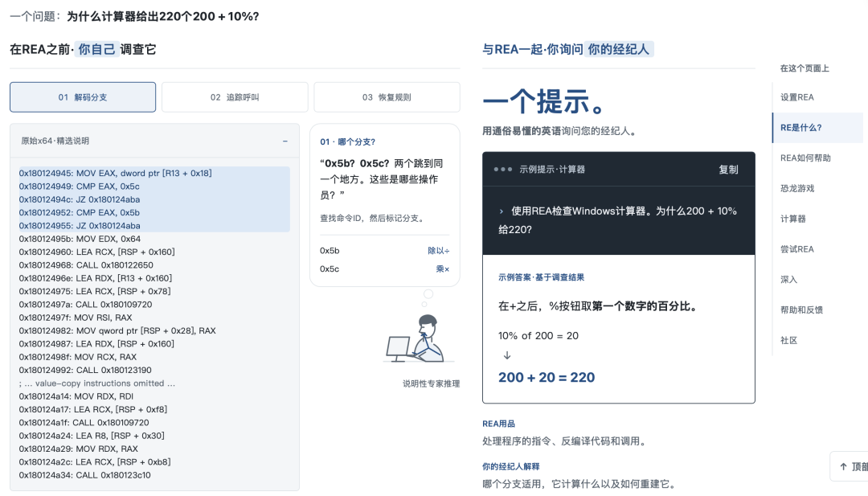868x496 pixels.
Task: Click the 你的经纪人解释 heading
Action: tap(510, 467)
